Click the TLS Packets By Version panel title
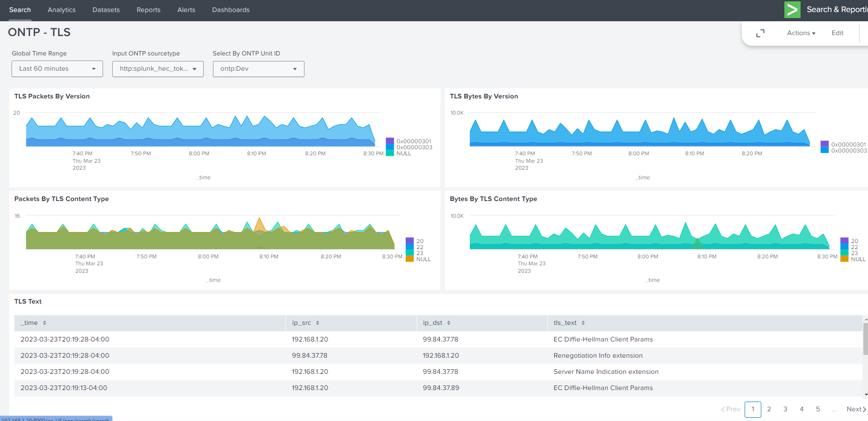 (x=52, y=97)
